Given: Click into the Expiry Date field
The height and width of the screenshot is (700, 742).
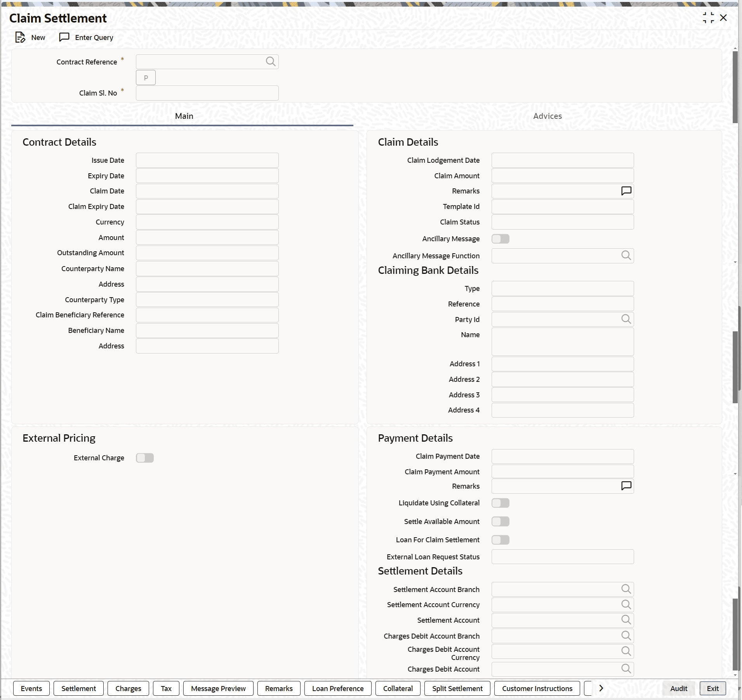Looking at the screenshot, I should (x=207, y=176).
